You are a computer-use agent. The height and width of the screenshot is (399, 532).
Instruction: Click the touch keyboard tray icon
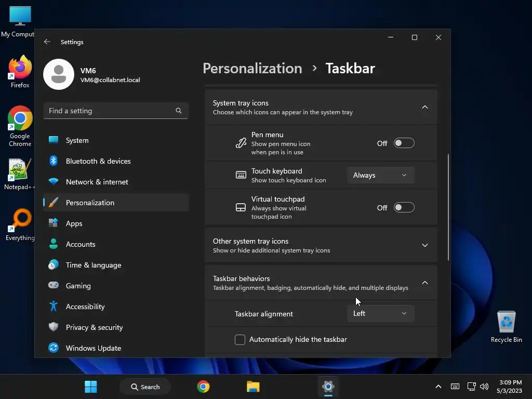pyautogui.click(x=455, y=387)
